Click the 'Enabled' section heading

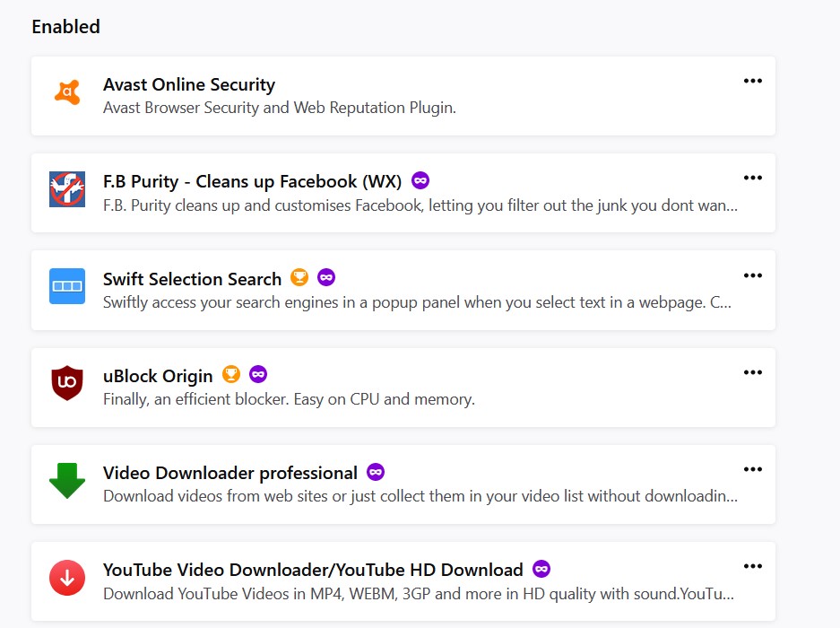tap(66, 27)
